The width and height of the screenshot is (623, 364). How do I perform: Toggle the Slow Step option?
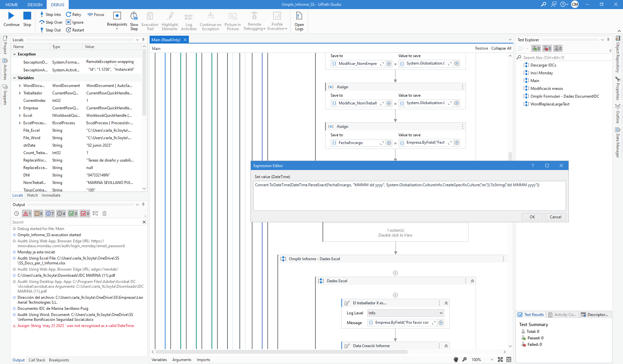(134, 21)
